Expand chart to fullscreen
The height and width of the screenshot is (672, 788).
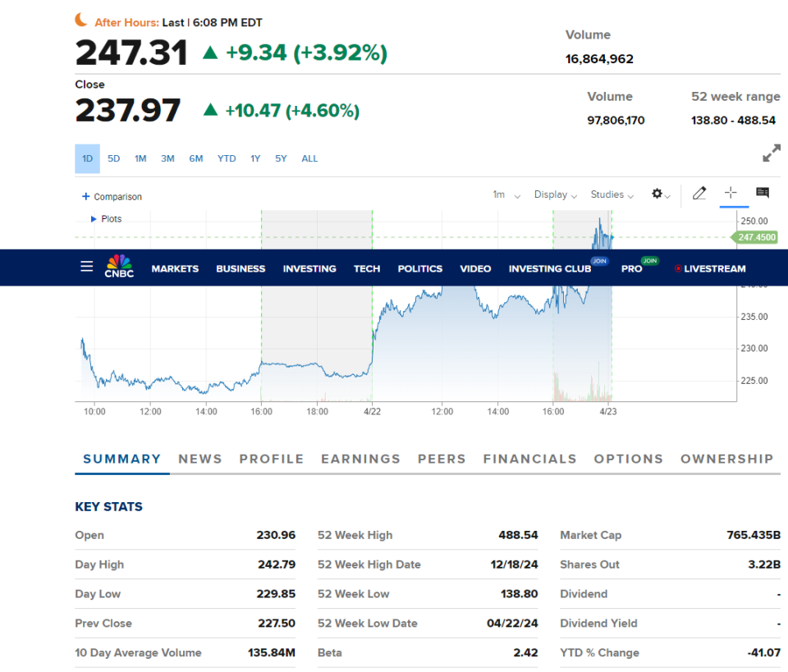771,153
